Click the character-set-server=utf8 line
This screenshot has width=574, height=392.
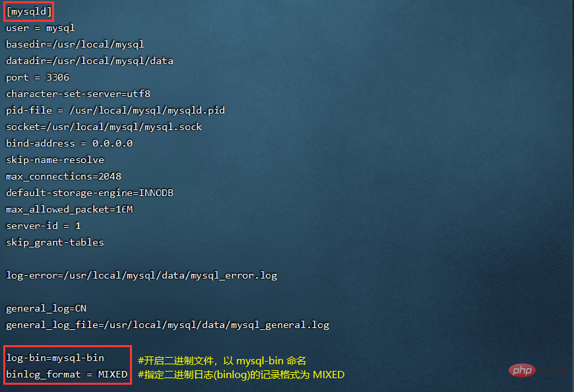click(x=78, y=94)
